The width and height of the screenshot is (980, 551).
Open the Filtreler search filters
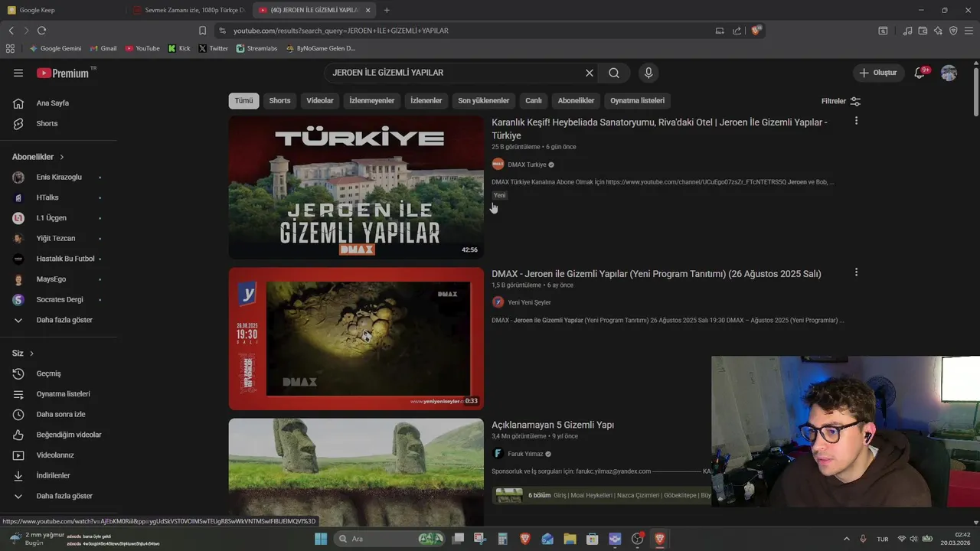point(841,101)
